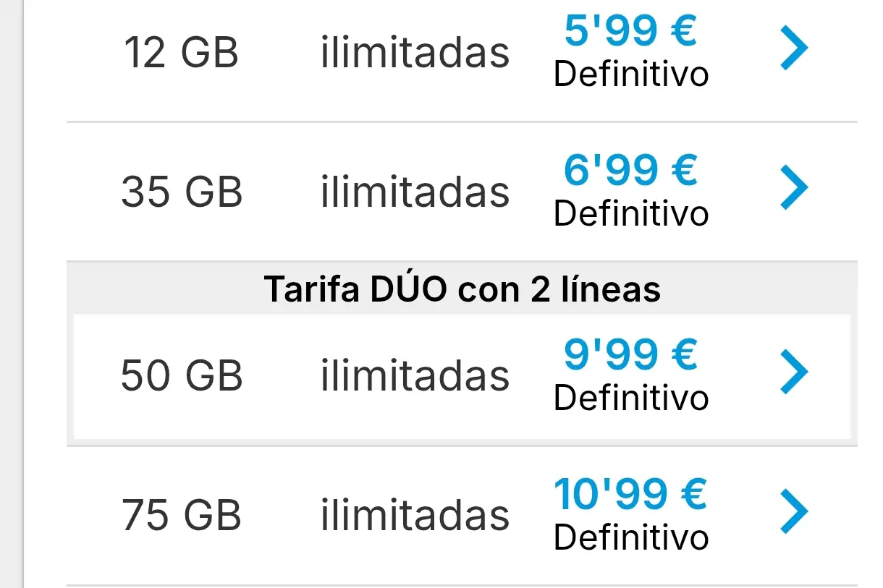Click Definitivo under the 9'99 € price
This screenshot has width=883, height=588.
click(631, 398)
